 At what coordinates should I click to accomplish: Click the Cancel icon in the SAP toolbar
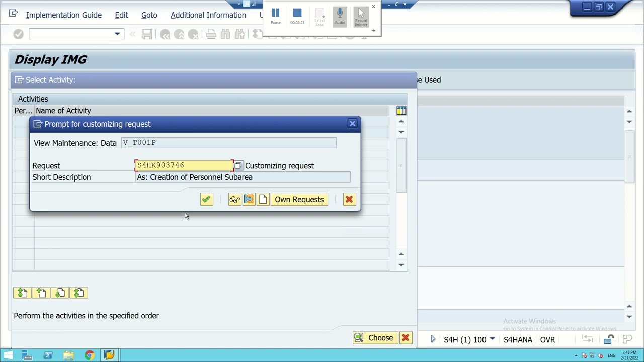[193, 34]
